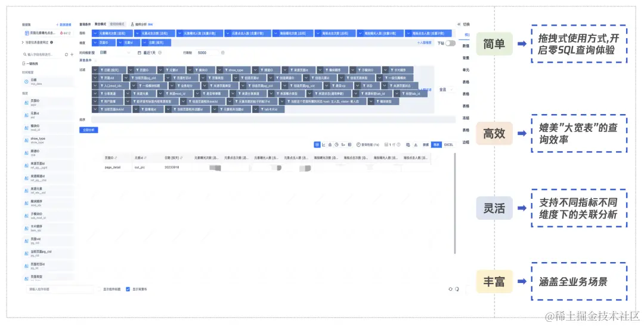Click the result table vertical scrollbar

(x=455, y=204)
